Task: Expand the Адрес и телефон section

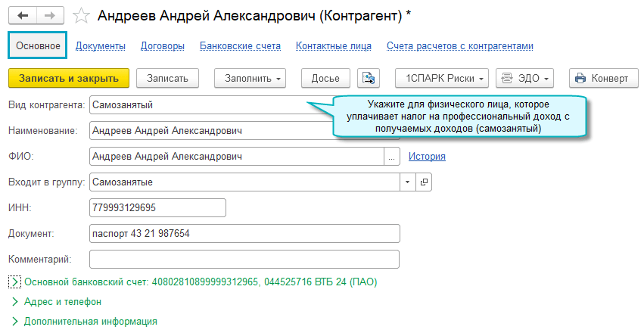Action: pos(15,301)
